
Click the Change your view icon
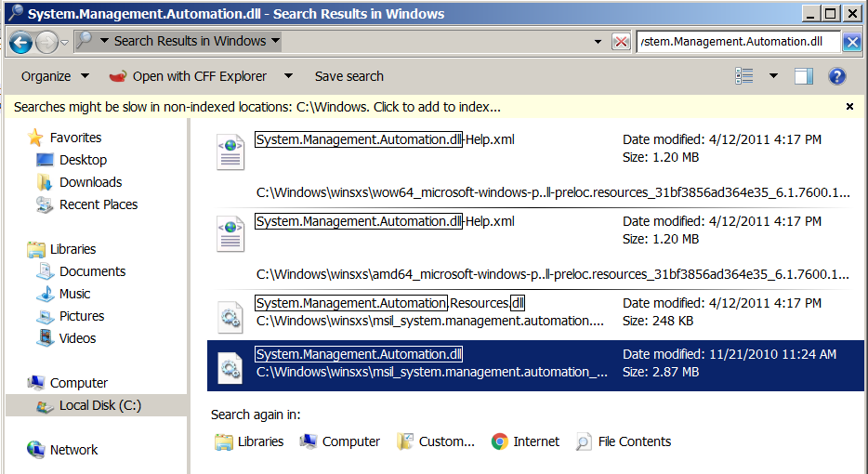click(x=744, y=76)
